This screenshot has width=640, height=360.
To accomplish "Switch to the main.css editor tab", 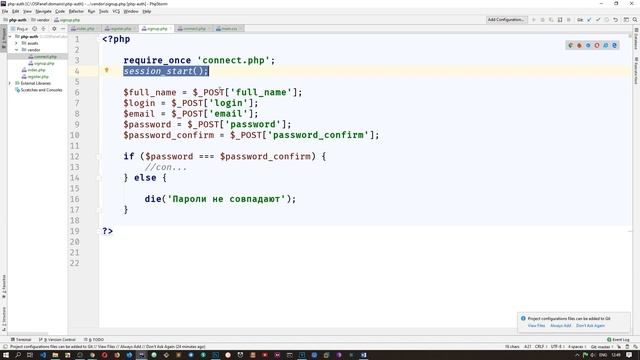I will click(228, 29).
